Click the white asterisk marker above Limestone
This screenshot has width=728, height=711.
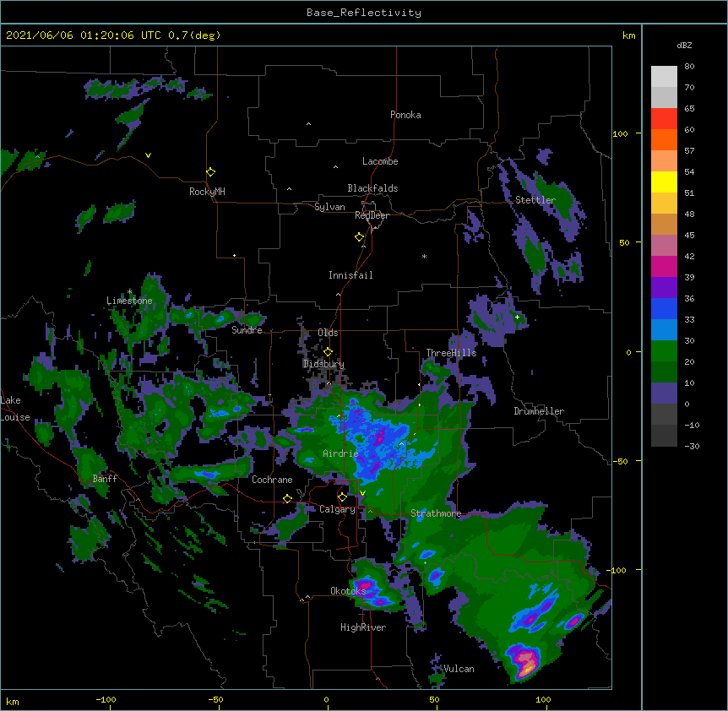129,292
